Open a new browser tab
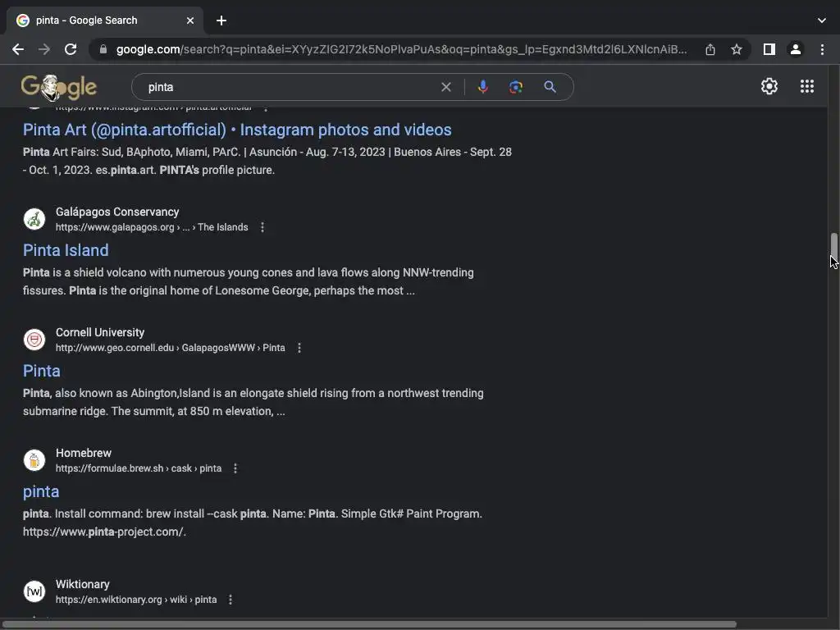The height and width of the screenshot is (630, 840). 221,21
